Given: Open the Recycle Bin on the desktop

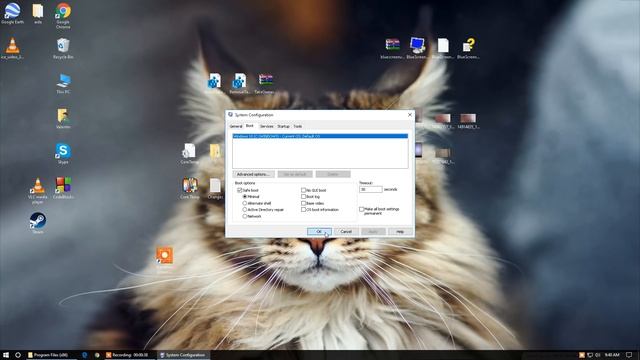Looking at the screenshot, I should point(63,48).
